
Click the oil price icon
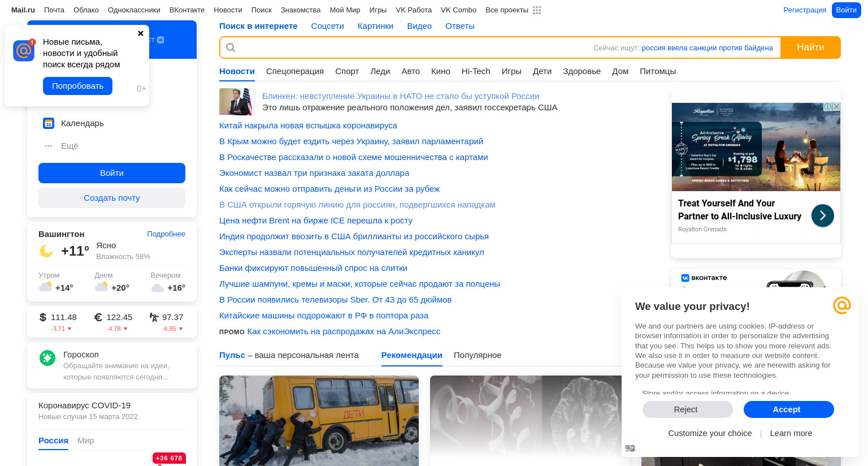tap(154, 317)
